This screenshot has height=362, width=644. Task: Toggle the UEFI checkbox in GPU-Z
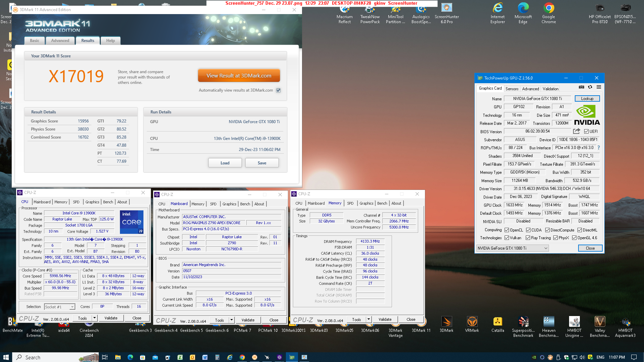[x=586, y=132]
